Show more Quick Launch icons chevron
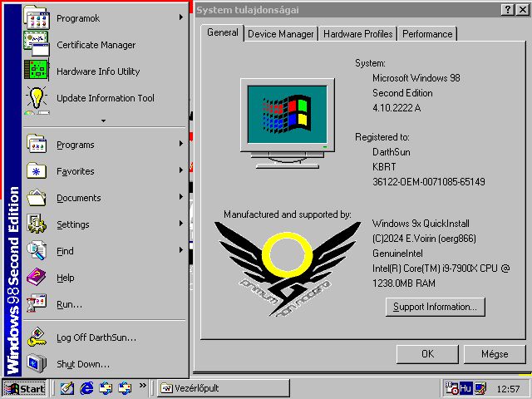The image size is (532, 399). tap(143, 385)
